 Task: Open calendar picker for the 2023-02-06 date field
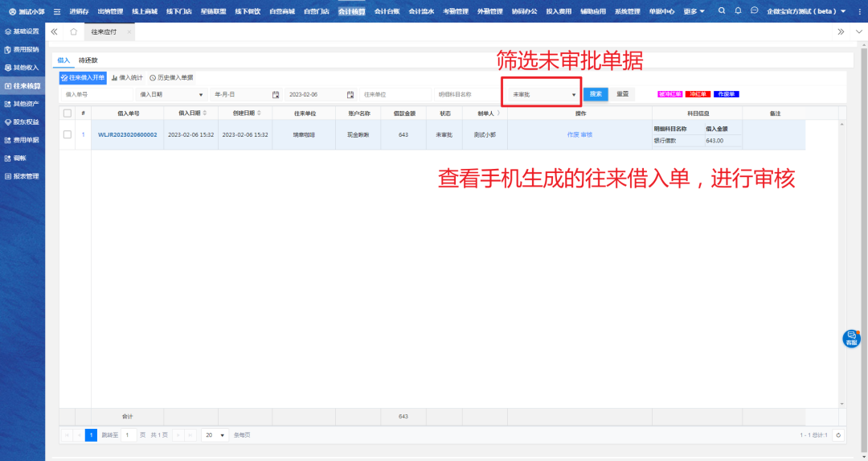pyautogui.click(x=350, y=94)
